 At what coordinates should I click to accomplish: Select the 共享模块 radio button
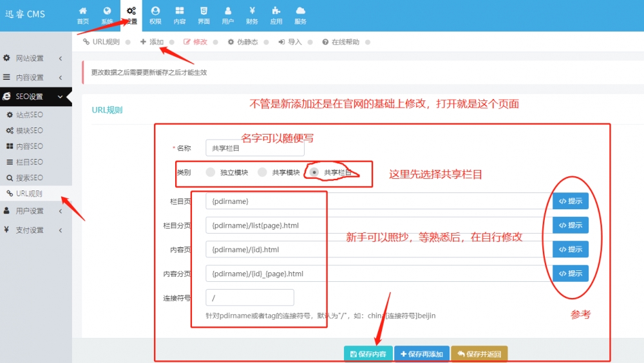pos(263,172)
